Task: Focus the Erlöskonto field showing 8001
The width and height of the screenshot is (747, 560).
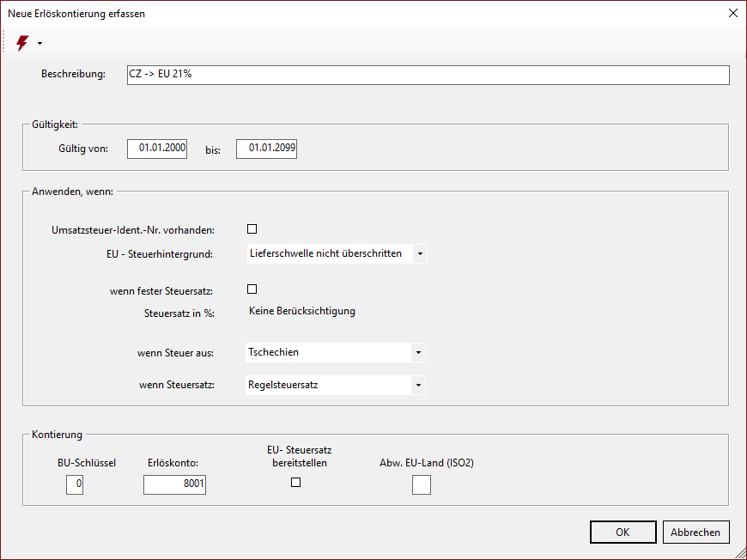Action: (174, 485)
